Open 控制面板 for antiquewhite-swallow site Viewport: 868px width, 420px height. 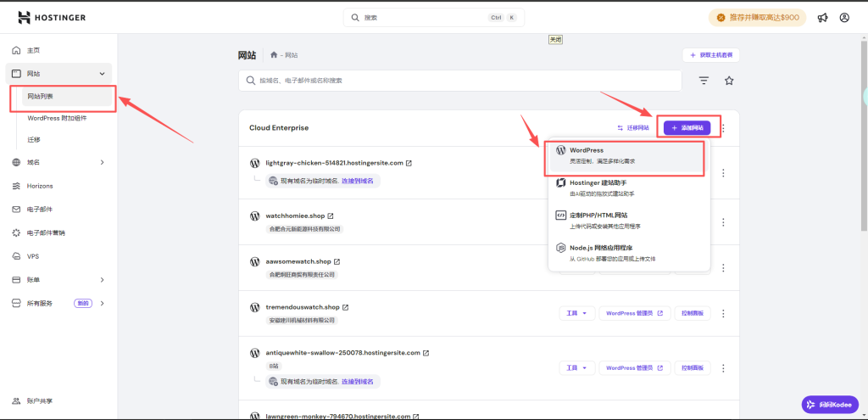tap(692, 368)
